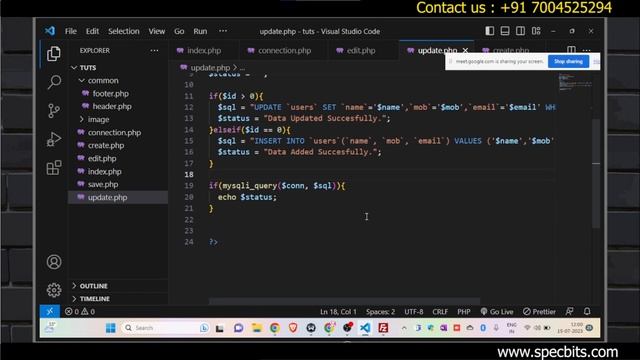Click the horizontal scrollbar under the code
This screenshot has width=640, height=360.
click(344, 301)
